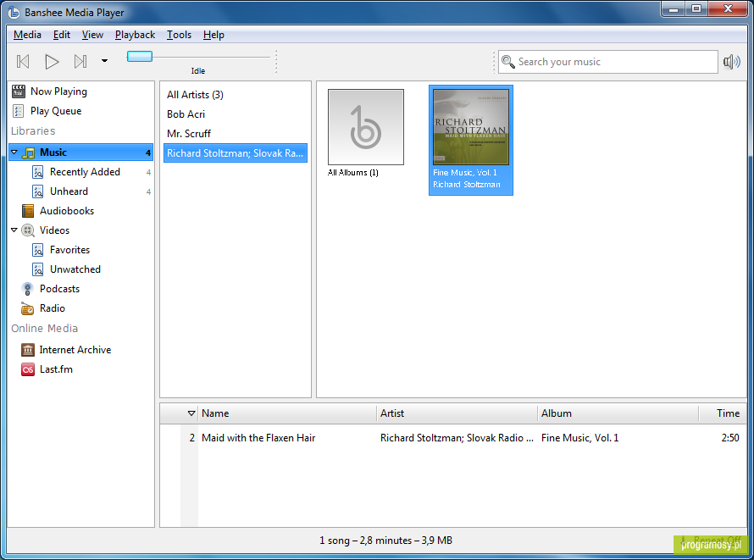754x560 pixels.
Task: Click the Unwatched playlist icon
Action: coord(37,269)
